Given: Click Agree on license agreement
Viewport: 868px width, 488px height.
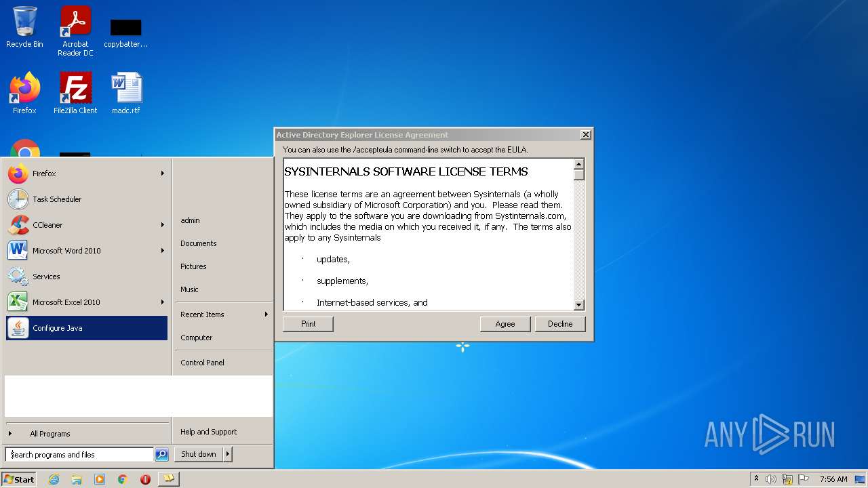Looking at the screenshot, I should pos(505,324).
